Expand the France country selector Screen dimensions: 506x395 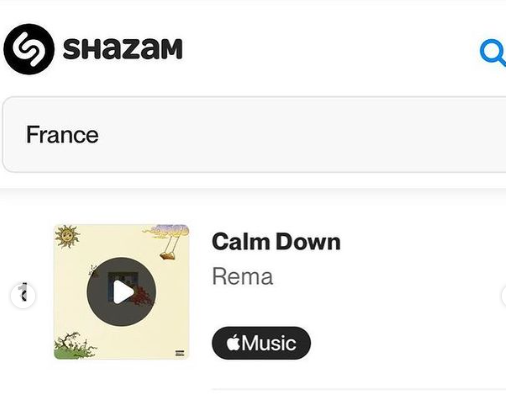coord(254,135)
